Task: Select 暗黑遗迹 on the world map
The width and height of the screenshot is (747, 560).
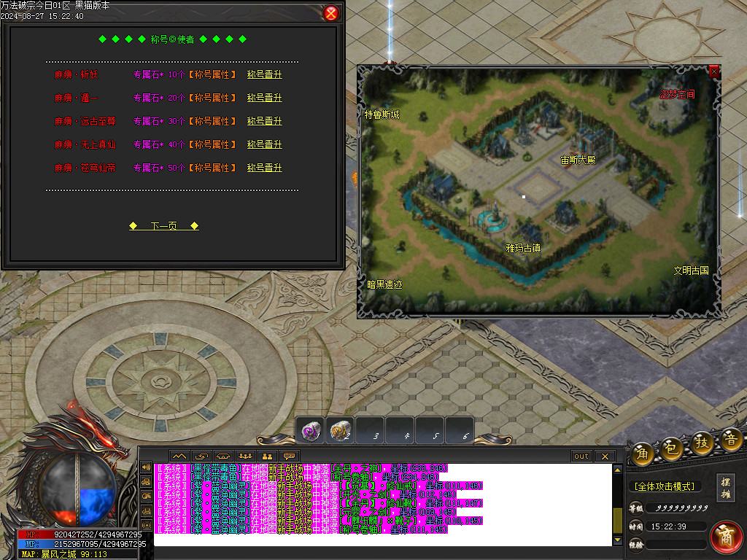Action: (x=384, y=285)
